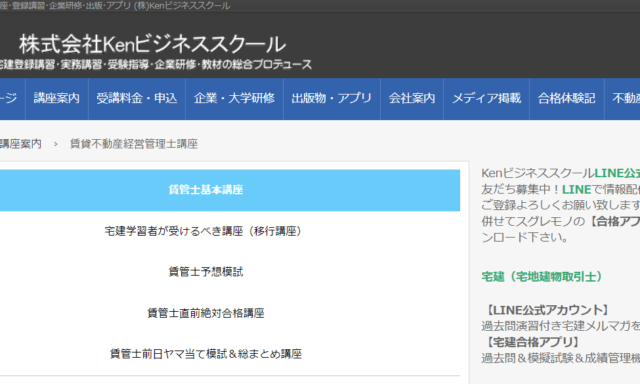Open 出版物・アプリ in the navigation bar
Viewport: 640px width, 384px height.
[x=332, y=98]
